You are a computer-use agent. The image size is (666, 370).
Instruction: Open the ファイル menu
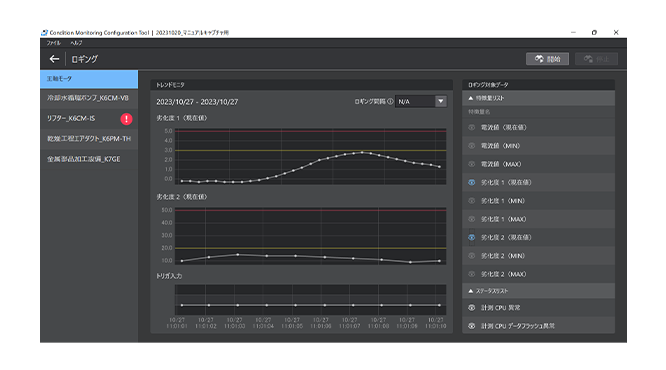click(x=54, y=43)
